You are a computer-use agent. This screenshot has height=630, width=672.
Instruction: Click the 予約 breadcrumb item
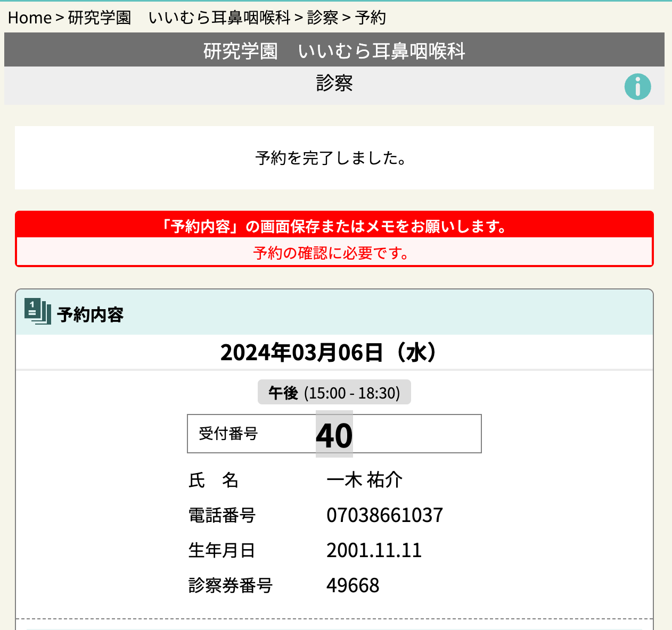coord(370,18)
